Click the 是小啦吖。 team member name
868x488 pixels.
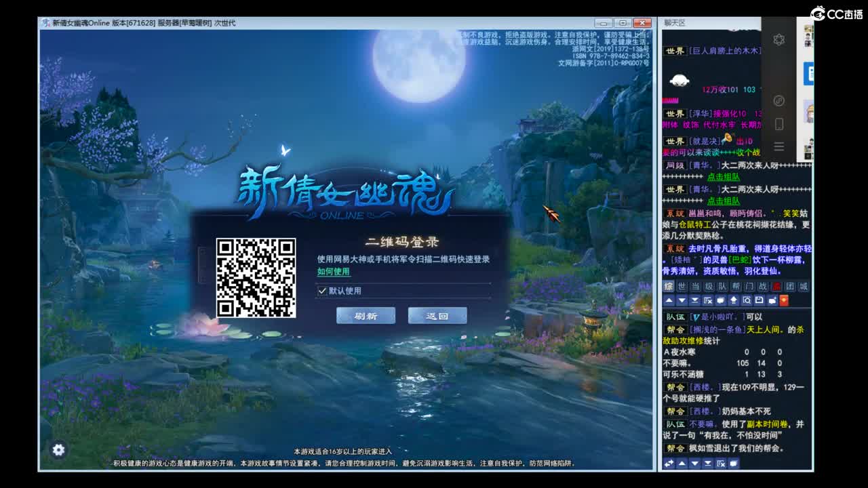click(718, 317)
